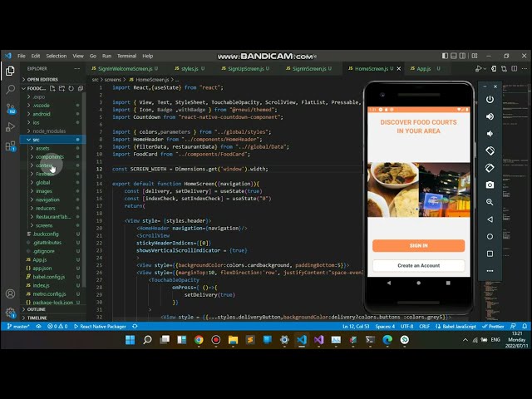This screenshot has height=399, width=532.
Task: Open the File menu
Action: 22,56
